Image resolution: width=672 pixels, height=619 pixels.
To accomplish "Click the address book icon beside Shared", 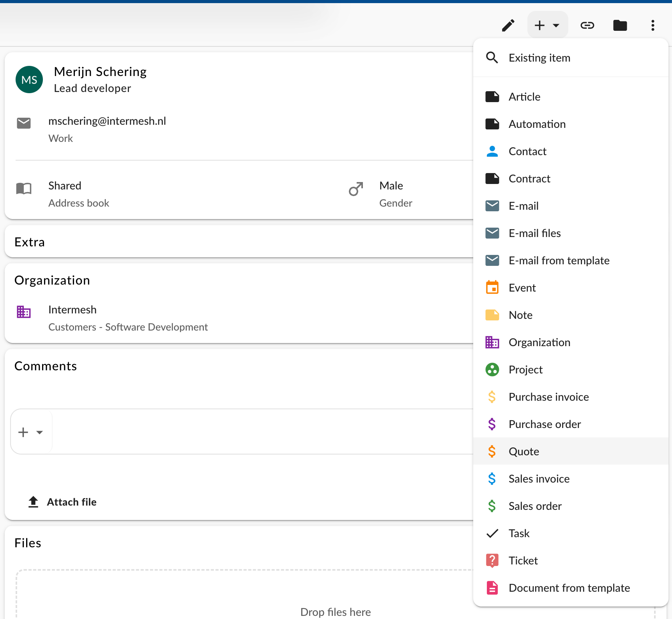I will click(x=24, y=189).
